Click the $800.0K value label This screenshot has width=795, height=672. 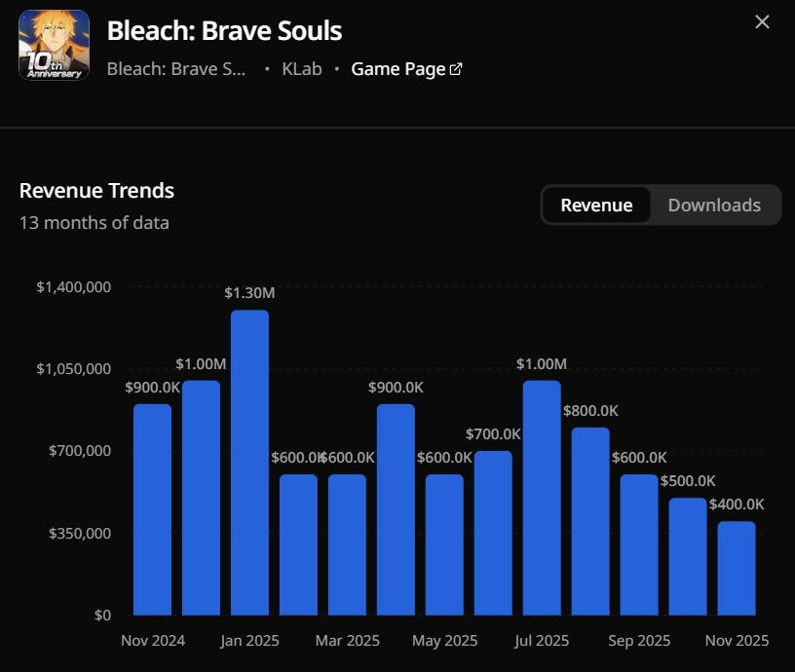590,410
